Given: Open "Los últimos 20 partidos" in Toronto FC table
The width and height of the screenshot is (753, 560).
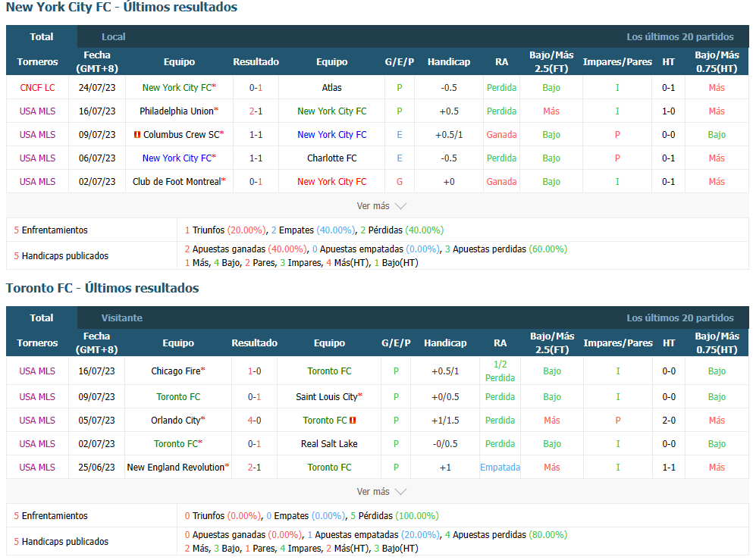Looking at the screenshot, I should click(680, 318).
